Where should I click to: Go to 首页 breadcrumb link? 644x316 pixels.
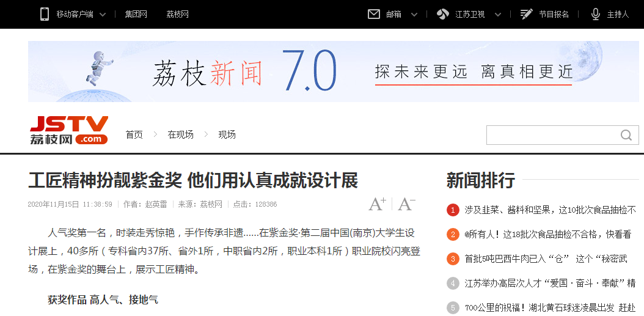pos(134,134)
